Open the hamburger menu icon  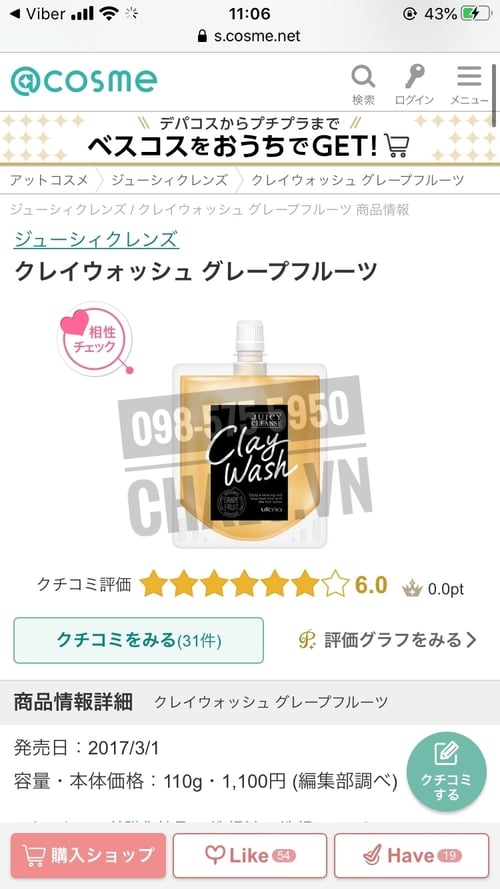click(469, 76)
